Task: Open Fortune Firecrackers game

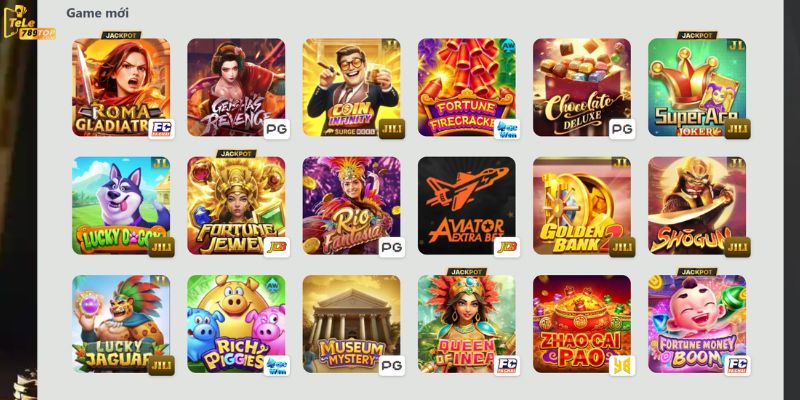Action: pyautogui.click(x=467, y=87)
